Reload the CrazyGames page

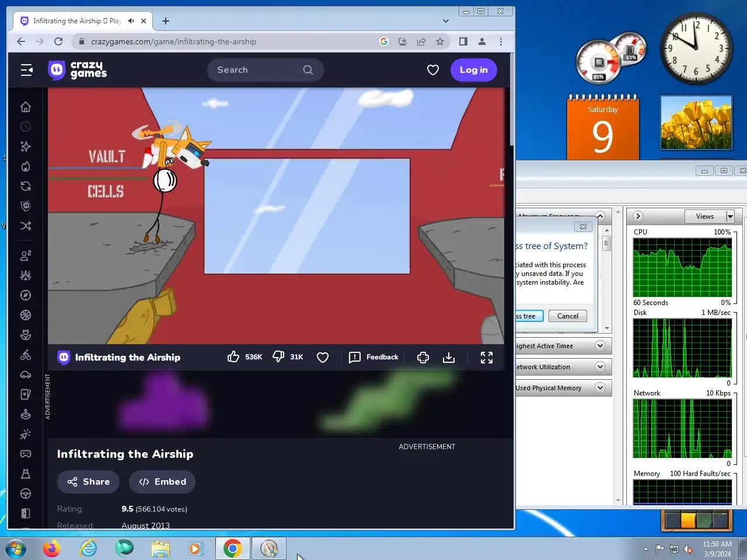(58, 41)
